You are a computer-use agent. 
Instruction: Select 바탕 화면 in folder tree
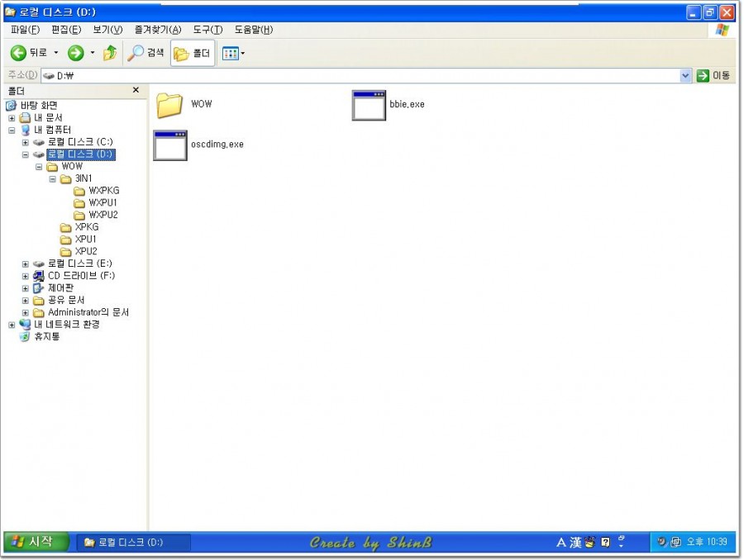(39, 105)
